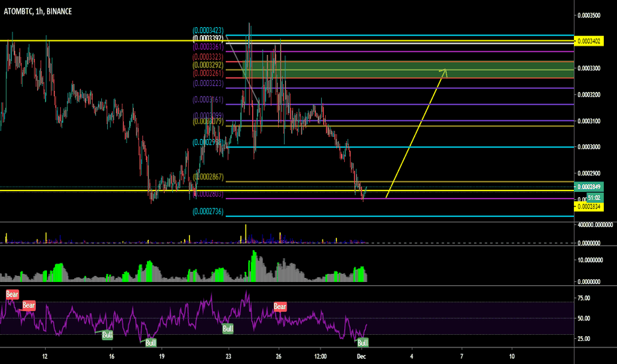Select the yellow 0.0002834 price label
This screenshot has width=617, height=364.
(589, 206)
